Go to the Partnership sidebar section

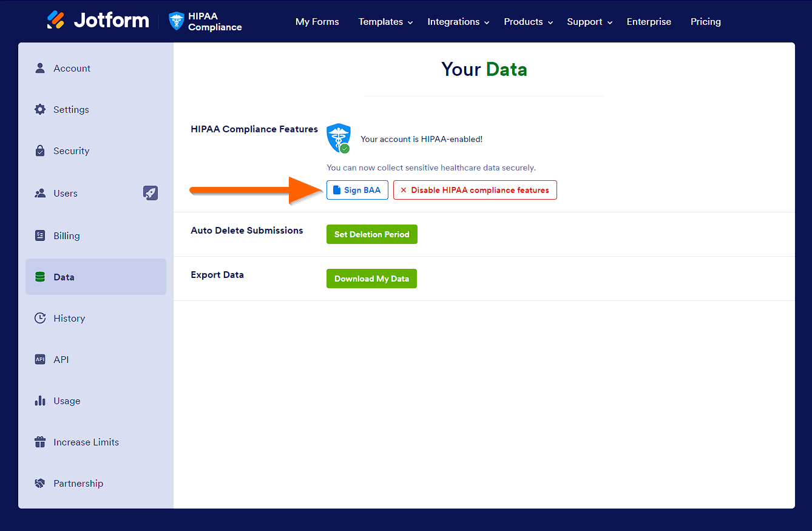pos(96,483)
